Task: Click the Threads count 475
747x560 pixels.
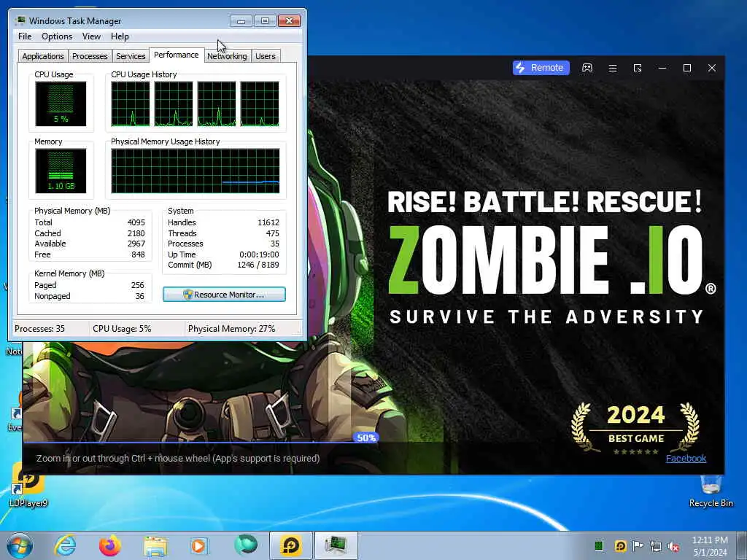Action: [273, 233]
